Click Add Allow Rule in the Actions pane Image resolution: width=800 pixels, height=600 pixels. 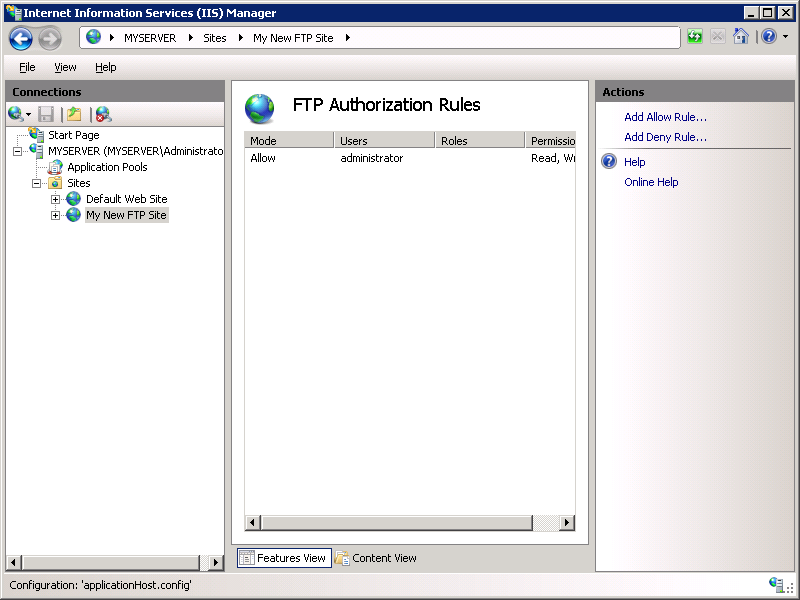coord(666,116)
